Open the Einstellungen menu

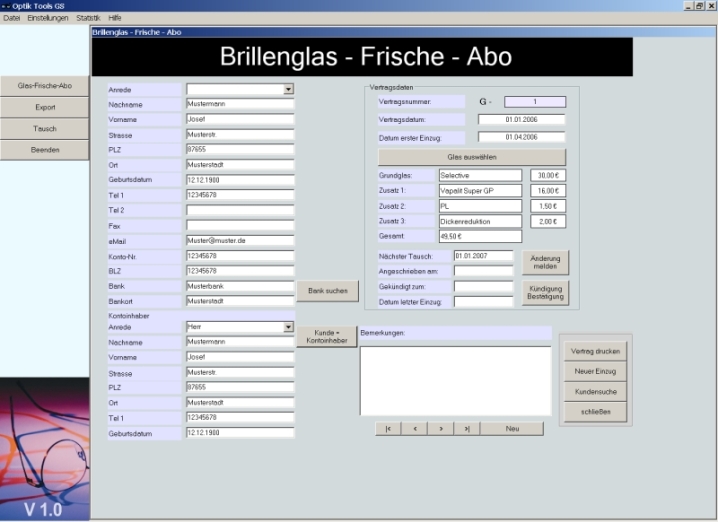coord(48,18)
